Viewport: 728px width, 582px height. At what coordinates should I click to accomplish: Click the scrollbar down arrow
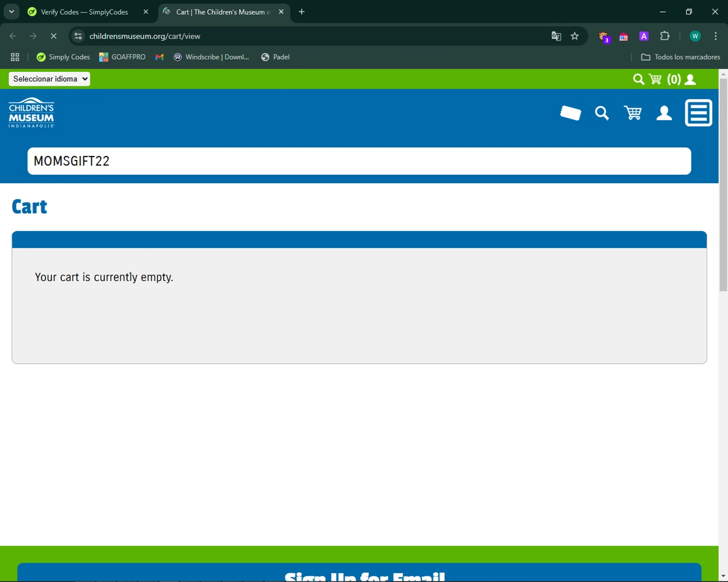(723, 577)
